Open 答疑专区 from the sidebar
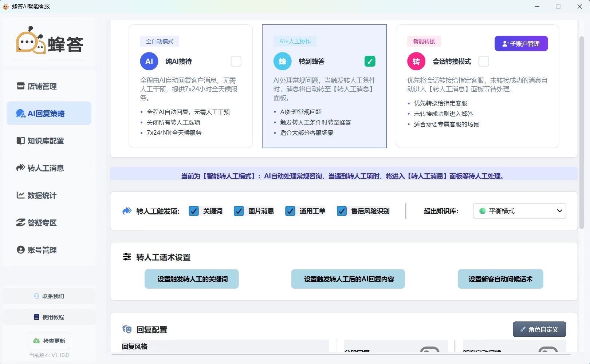This screenshot has width=590, height=364. tap(49, 223)
